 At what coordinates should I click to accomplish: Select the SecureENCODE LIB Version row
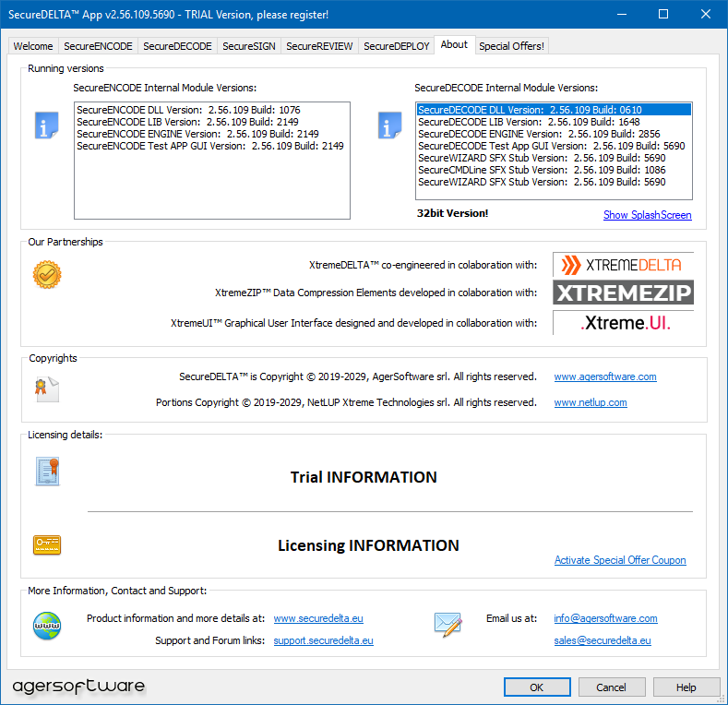coord(211,122)
